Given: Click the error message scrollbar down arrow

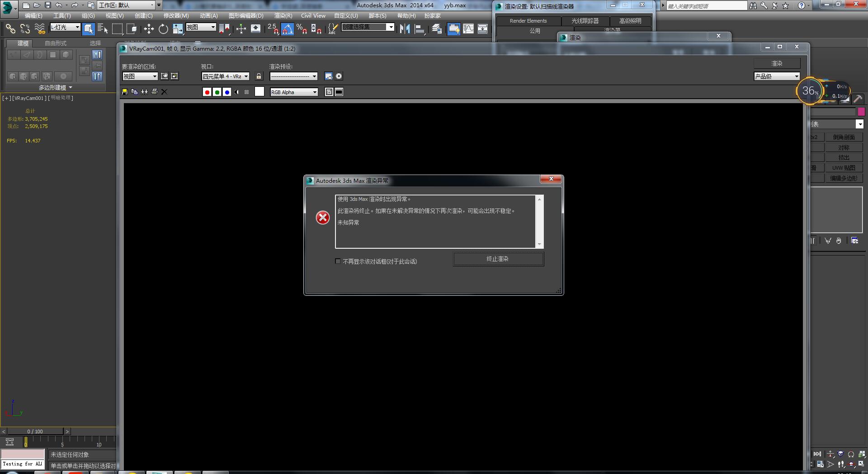Looking at the screenshot, I should (539, 245).
